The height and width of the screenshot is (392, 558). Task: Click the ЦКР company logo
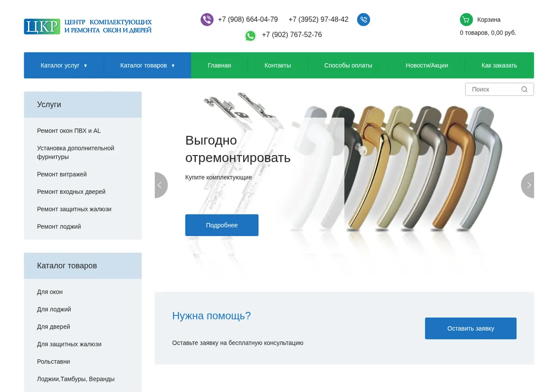point(88,26)
